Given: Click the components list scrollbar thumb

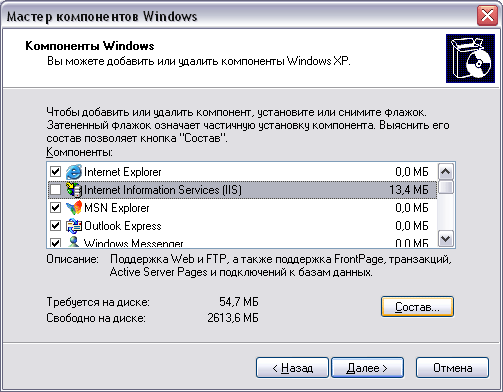Looking at the screenshot, I should 446,187.
